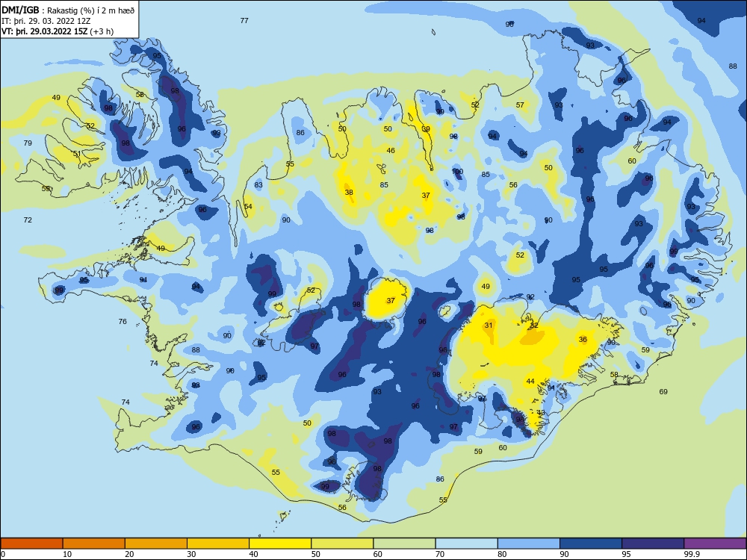Click the 50–60 legend color segment
Screen dimensions: 747x560
pos(342,544)
